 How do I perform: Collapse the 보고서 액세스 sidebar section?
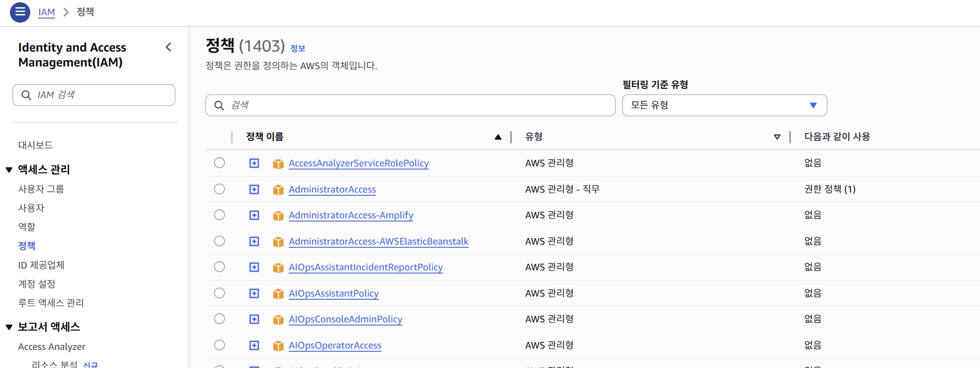point(9,327)
